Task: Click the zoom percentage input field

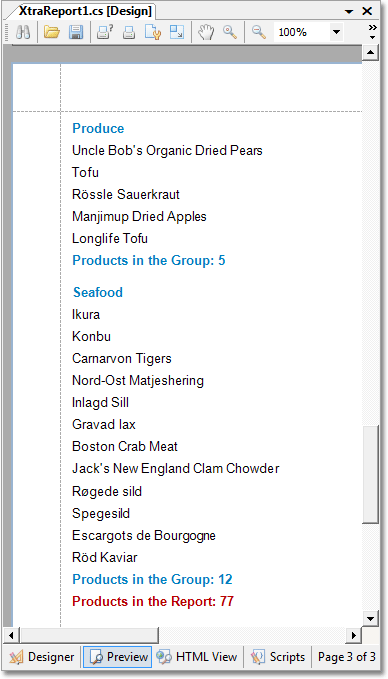Action: pos(302,32)
